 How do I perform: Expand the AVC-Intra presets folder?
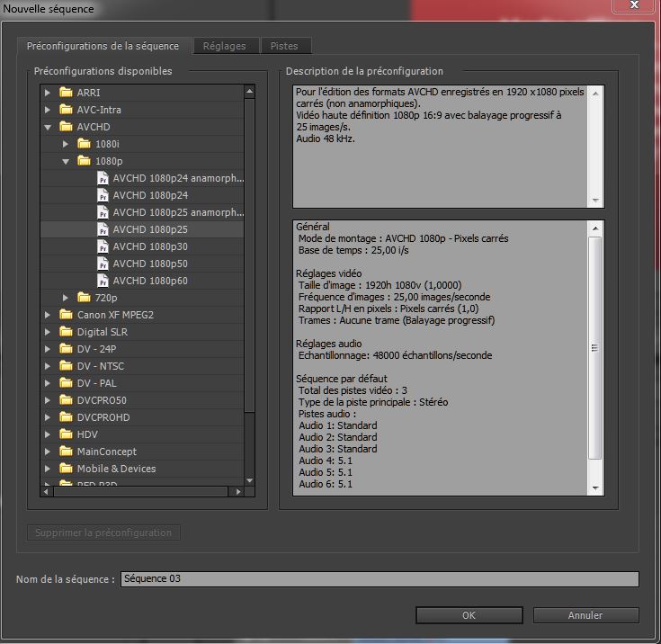48,110
